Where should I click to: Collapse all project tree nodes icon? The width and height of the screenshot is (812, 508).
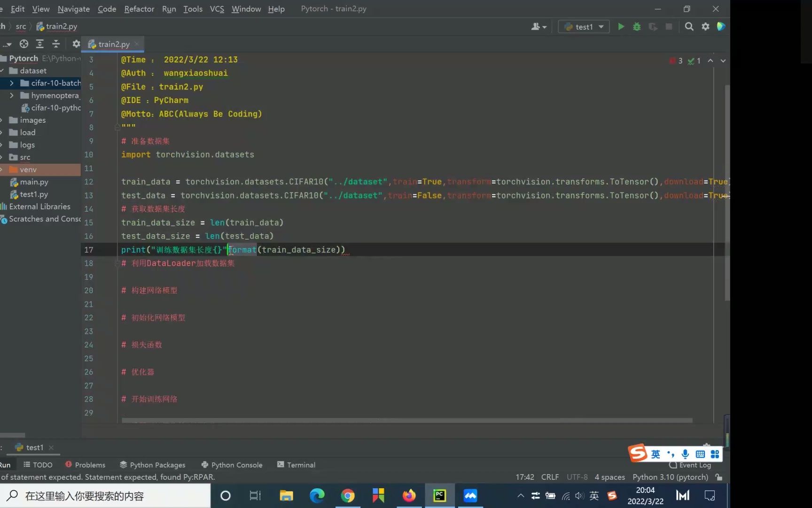pos(56,44)
